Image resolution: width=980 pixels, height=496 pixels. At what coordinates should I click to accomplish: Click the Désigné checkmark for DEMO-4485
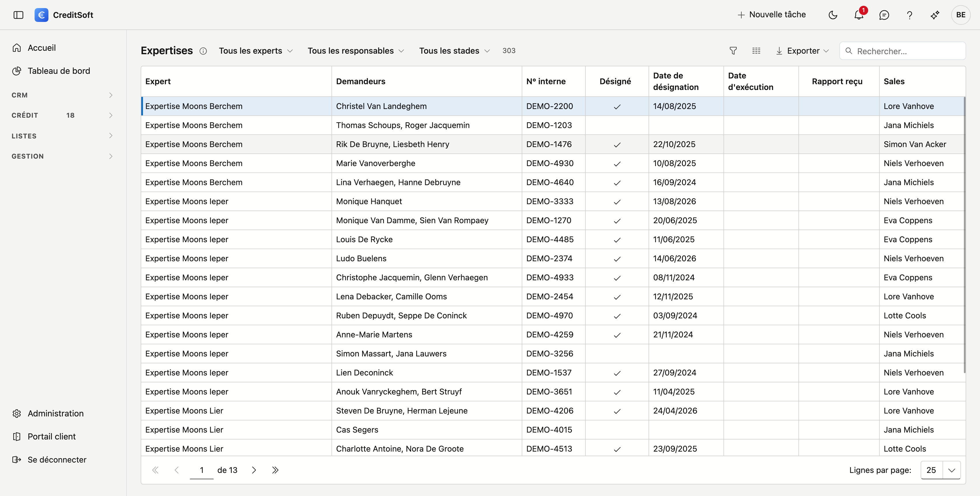pyautogui.click(x=617, y=240)
